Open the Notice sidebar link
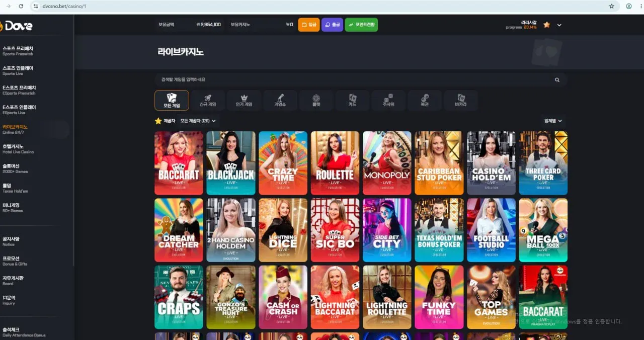The width and height of the screenshot is (644, 340). pos(11,241)
